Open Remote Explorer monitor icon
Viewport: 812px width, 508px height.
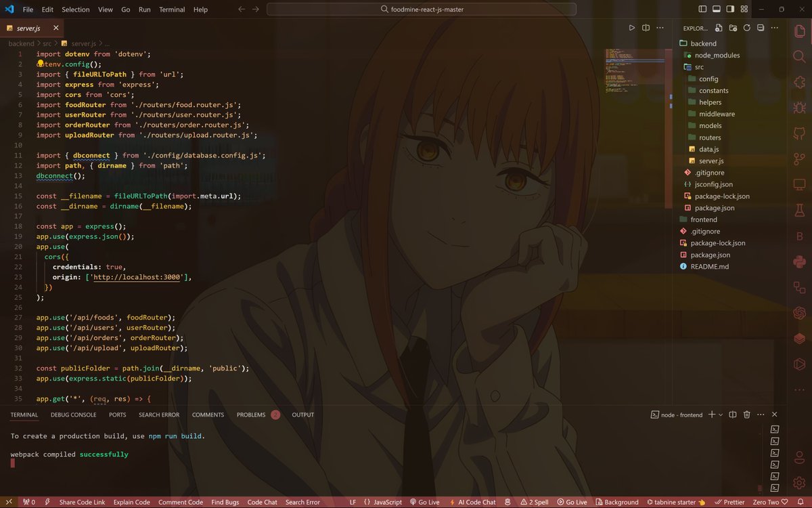799,184
